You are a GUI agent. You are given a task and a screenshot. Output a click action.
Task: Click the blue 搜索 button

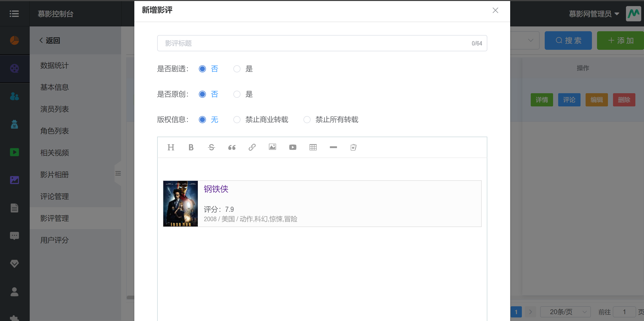568,40
